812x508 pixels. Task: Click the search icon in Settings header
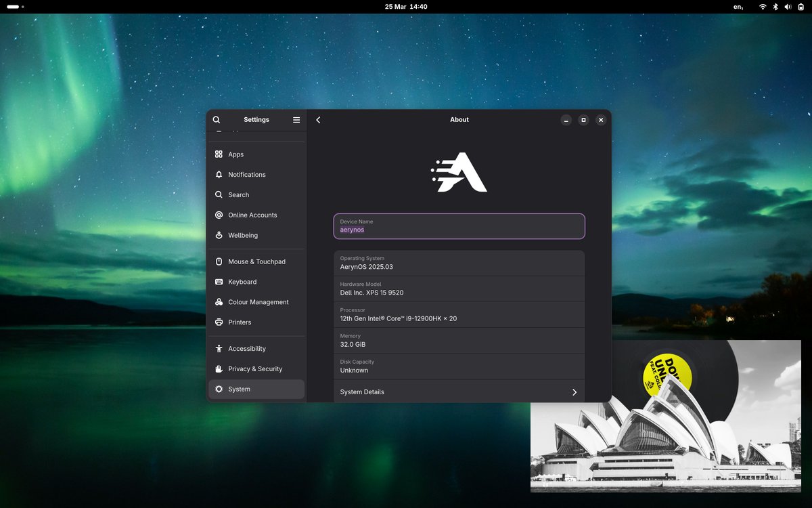coord(217,120)
